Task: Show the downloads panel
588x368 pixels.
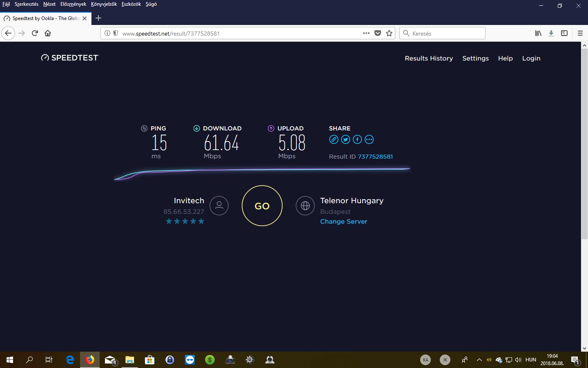Action: tap(551, 33)
